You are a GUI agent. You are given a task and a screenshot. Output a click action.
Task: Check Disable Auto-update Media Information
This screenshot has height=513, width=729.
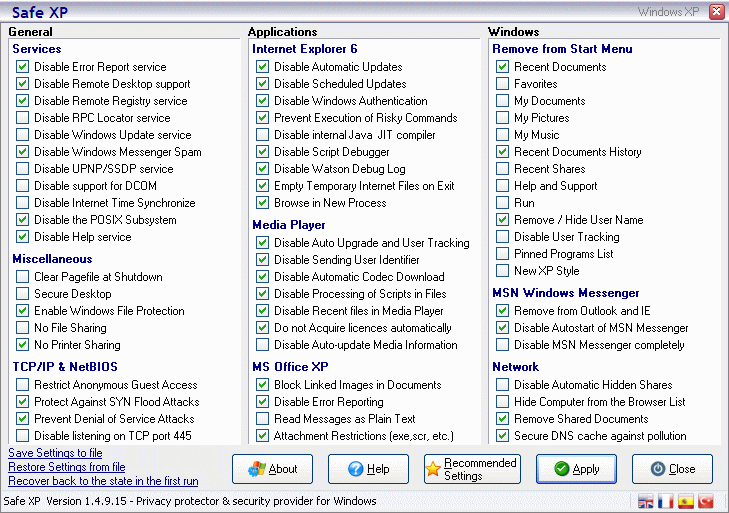click(262, 345)
